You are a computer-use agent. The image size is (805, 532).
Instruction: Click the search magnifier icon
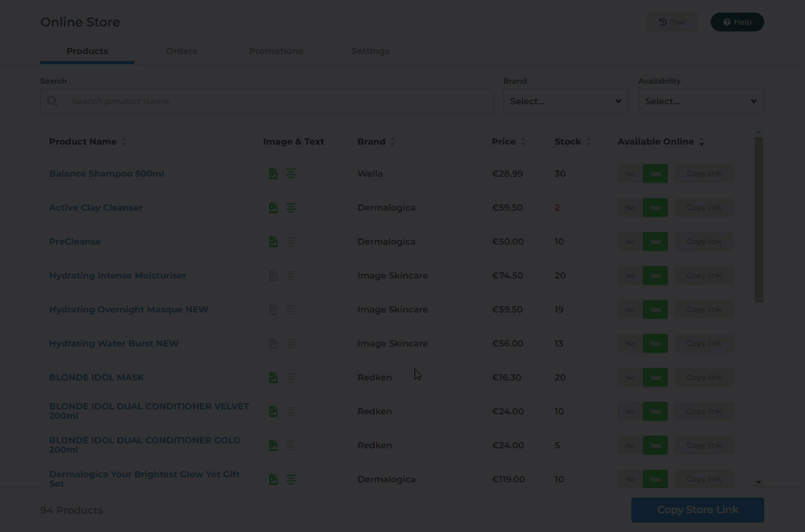(53, 101)
